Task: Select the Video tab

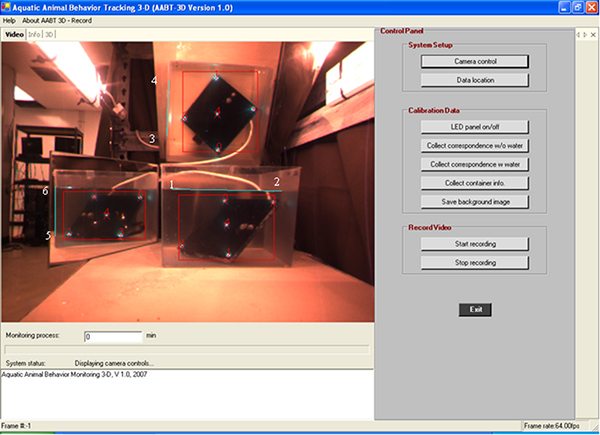Action: click(x=14, y=34)
